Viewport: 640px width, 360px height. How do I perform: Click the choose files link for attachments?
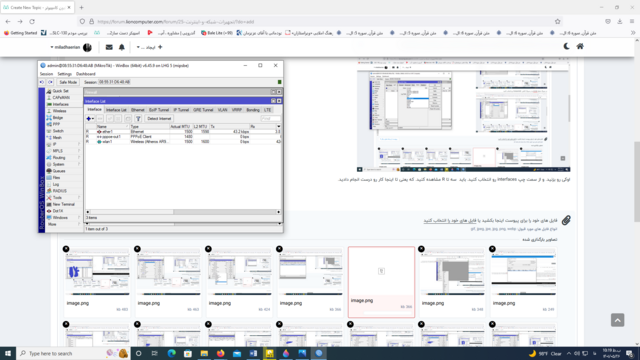pos(450,221)
